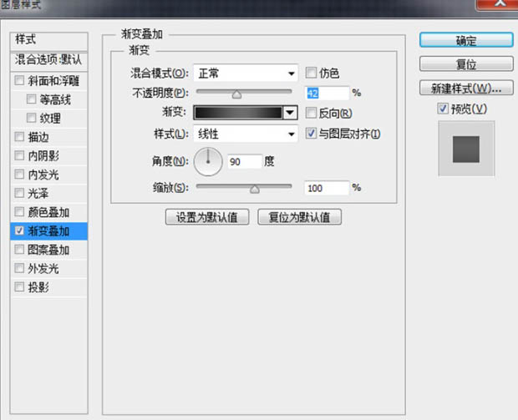Select 混合选项:默认 in the styles list
Viewport: 518px width, 420px height.
(x=49, y=60)
